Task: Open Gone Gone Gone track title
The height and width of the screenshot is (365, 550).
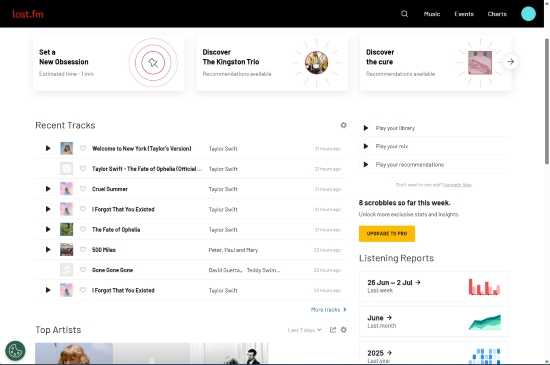Action: pyautogui.click(x=112, y=270)
